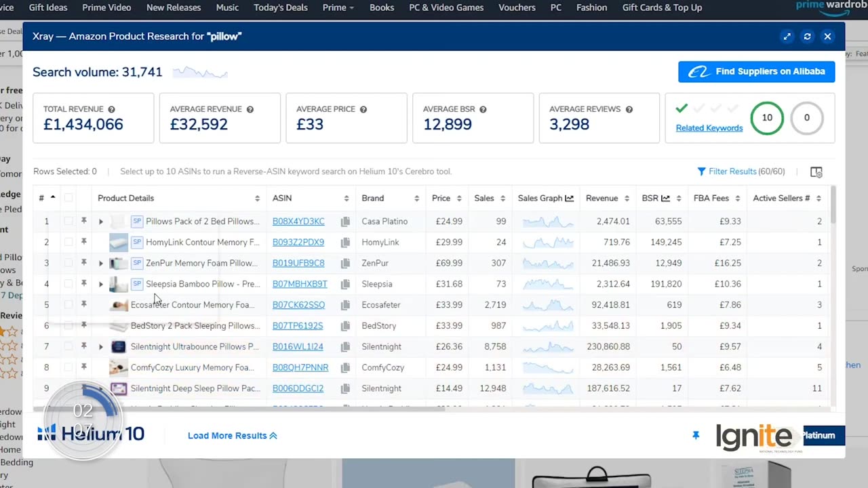
Task: Open ASIN link B07CK62SSQ
Action: click(298, 305)
